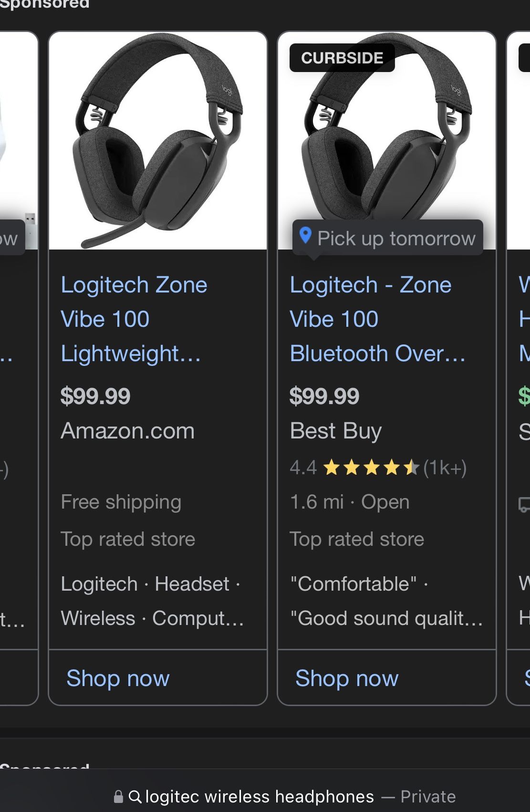Image resolution: width=530 pixels, height=812 pixels.
Task: Tap the "Comfortable" review quote
Action: coord(354,583)
